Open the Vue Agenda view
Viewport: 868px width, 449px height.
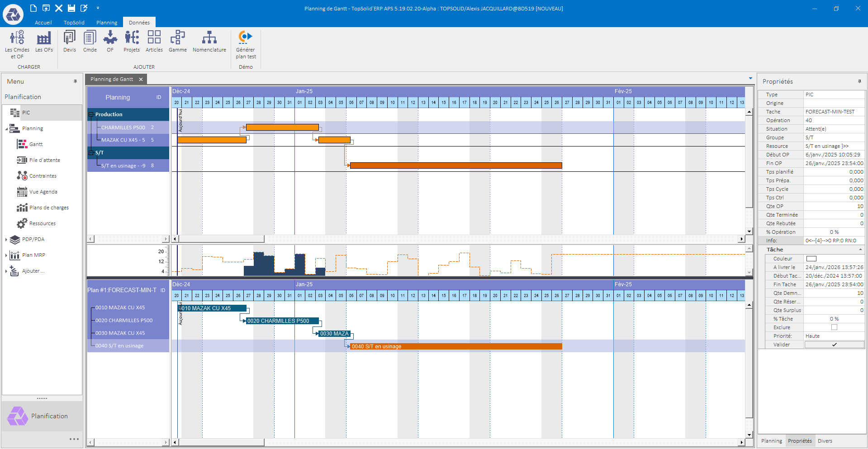[43, 192]
